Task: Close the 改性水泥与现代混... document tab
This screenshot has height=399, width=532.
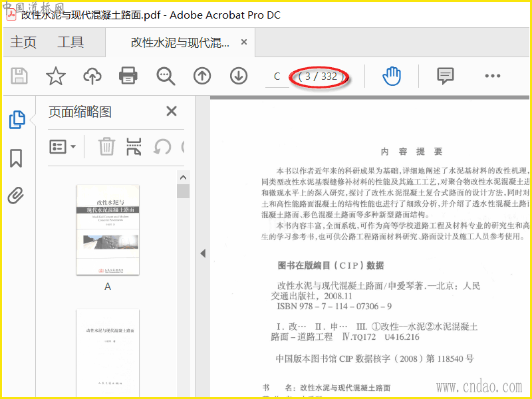Action: pos(244,43)
